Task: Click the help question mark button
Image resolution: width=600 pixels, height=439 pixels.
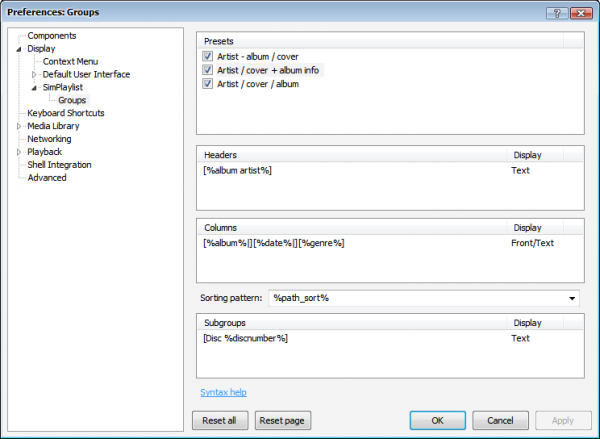Action: pos(554,11)
